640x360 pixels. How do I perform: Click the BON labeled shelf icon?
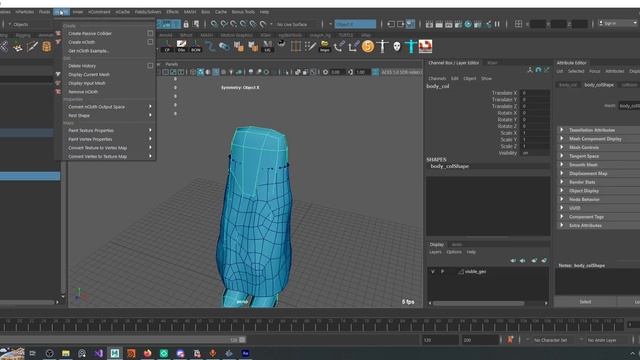coord(196,47)
